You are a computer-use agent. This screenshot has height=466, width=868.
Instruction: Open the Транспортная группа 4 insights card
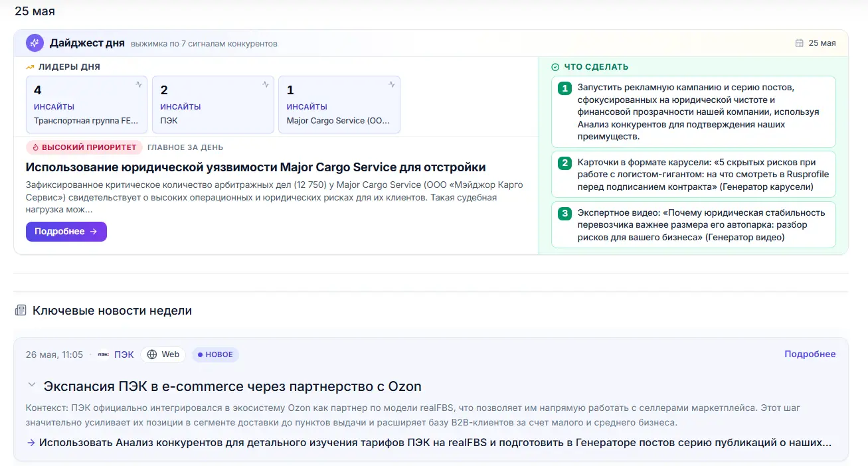87,105
